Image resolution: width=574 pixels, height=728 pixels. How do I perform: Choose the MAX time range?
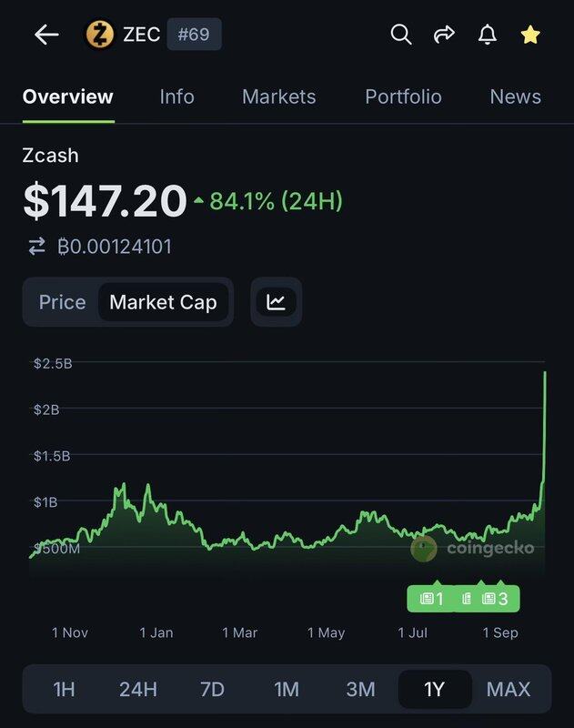508,689
